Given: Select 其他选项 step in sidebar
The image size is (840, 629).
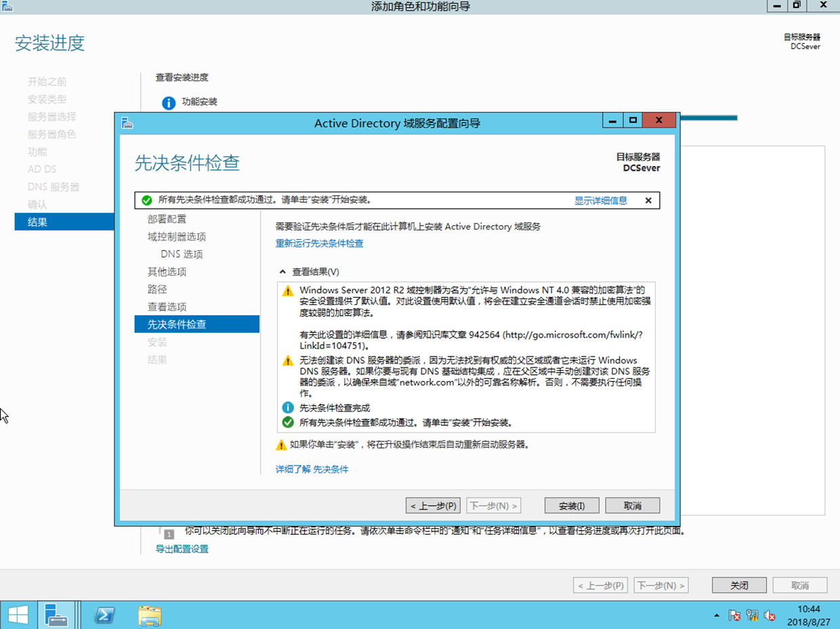Looking at the screenshot, I should coord(167,272).
